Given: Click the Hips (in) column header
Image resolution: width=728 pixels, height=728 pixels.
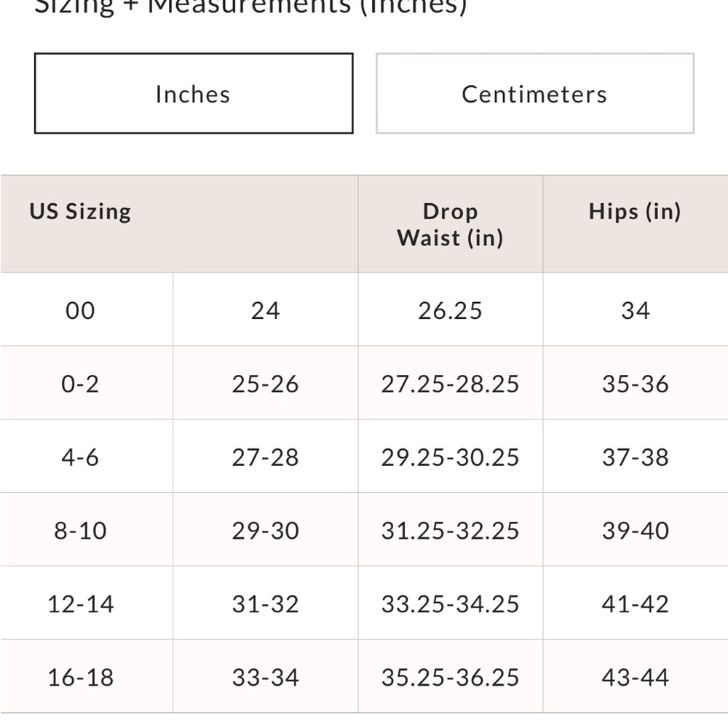Looking at the screenshot, I should (635, 211).
